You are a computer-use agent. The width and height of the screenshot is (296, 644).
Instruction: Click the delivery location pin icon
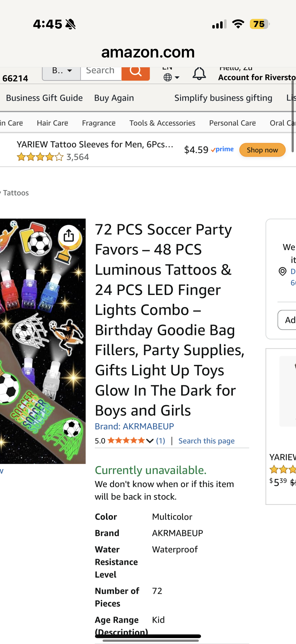283,271
